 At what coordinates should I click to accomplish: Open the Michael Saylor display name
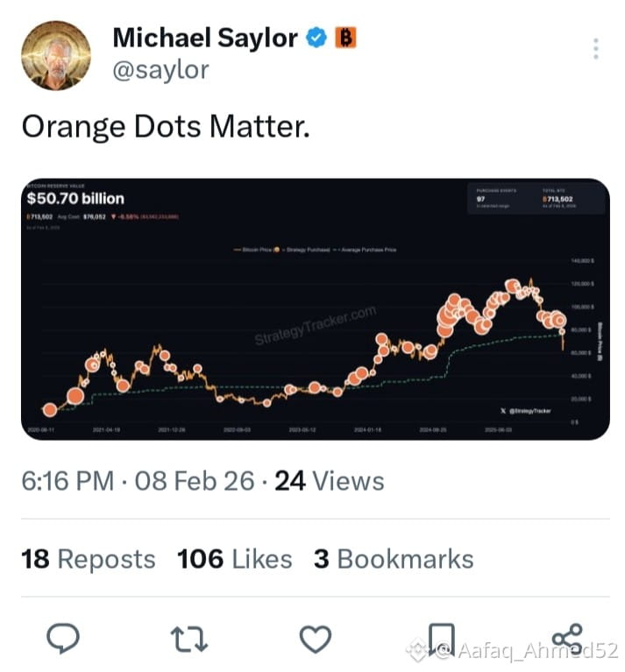pyautogui.click(x=205, y=38)
